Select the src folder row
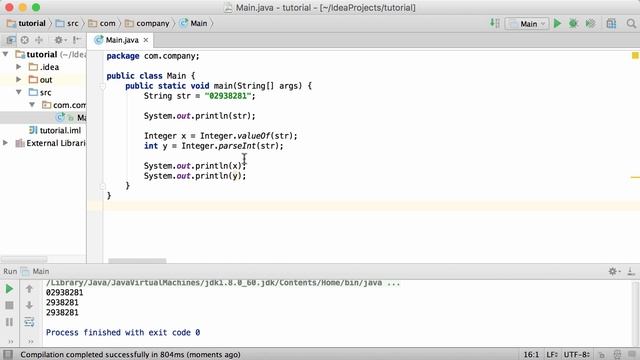This screenshot has width=640, height=360. pyautogui.click(x=43, y=92)
